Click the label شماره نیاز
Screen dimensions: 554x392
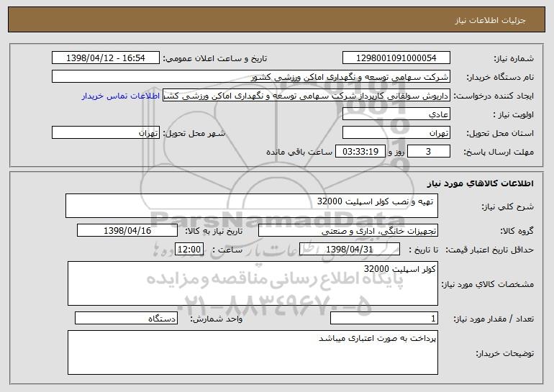[514, 59]
